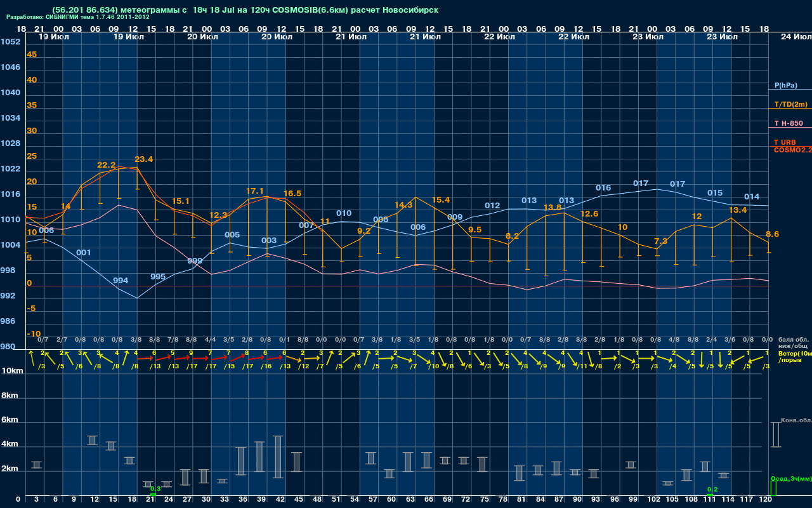Click the 'Разработано: СИБНИГМИ тема 1.7.46' subtitle
Screen dimensions: 812x508
[x=78, y=17]
